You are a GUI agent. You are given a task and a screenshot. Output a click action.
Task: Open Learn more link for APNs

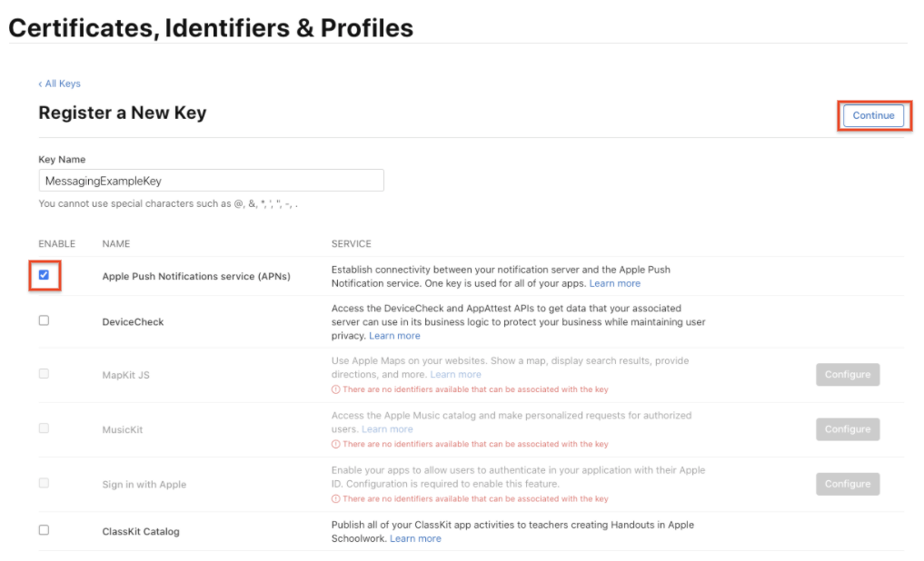click(x=614, y=283)
